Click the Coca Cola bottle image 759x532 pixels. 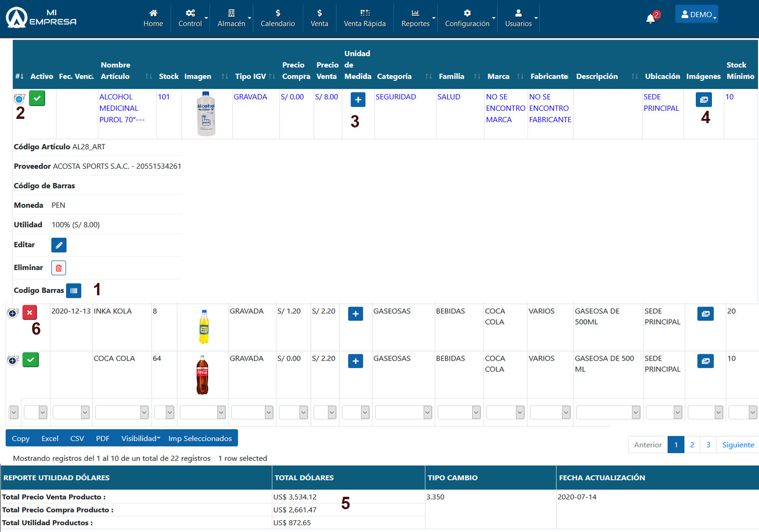tap(202, 375)
